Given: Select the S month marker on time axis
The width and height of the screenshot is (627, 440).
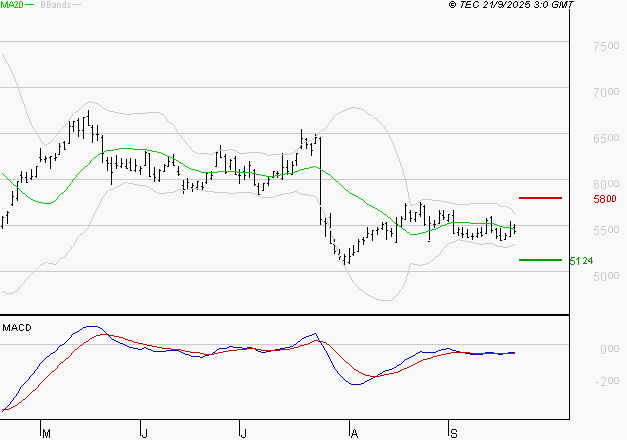Looking at the screenshot, I should [452, 433].
